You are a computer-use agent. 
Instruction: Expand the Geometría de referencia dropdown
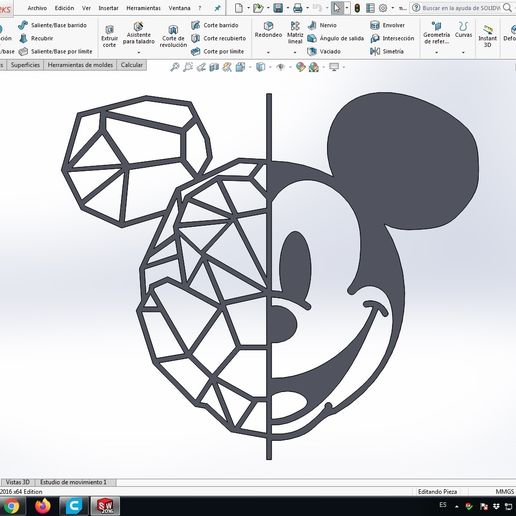(437, 52)
